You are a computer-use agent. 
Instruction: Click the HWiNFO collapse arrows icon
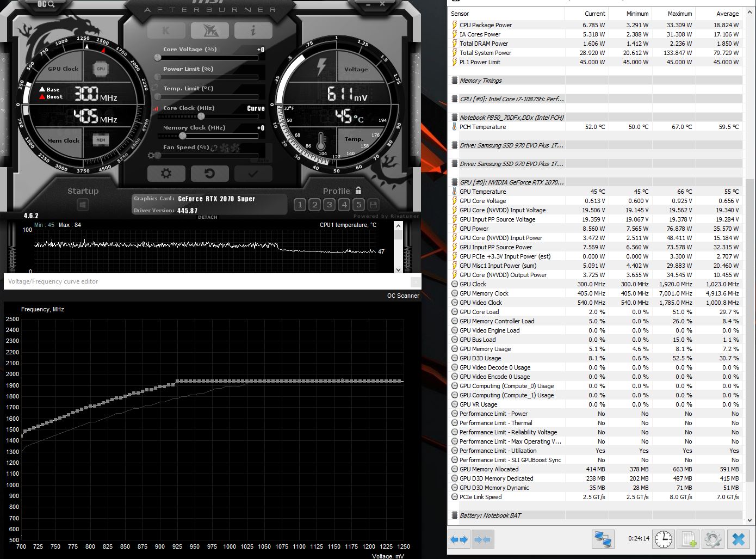482,539
